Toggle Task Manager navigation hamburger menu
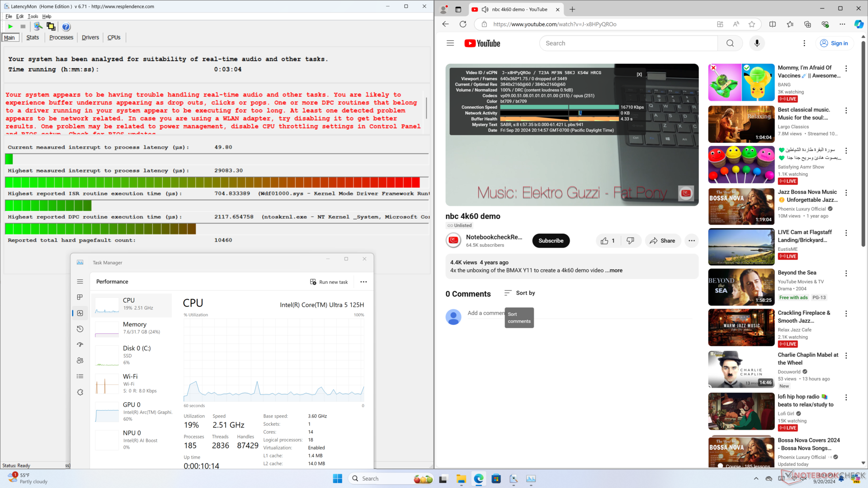This screenshot has height=488, width=868. click(80, 282)
